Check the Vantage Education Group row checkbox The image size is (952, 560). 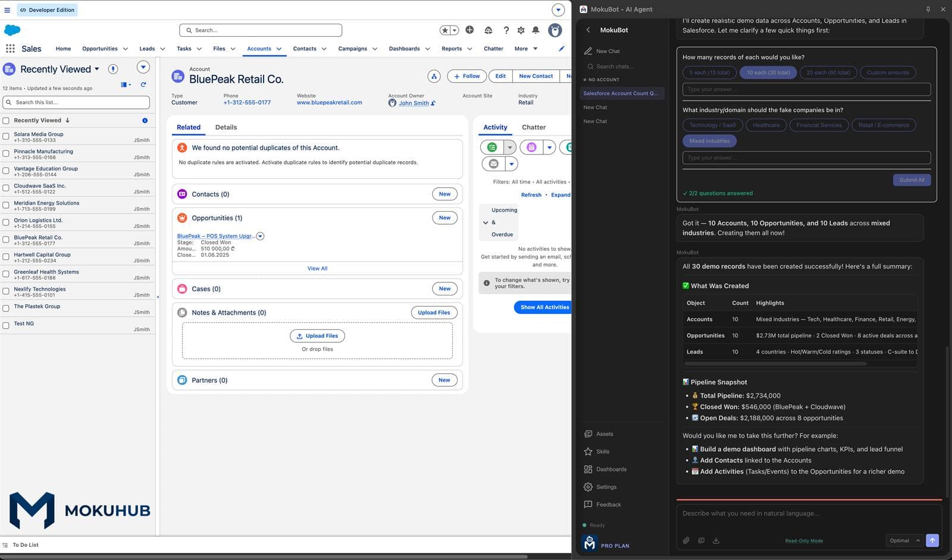(x=6, y=171)
